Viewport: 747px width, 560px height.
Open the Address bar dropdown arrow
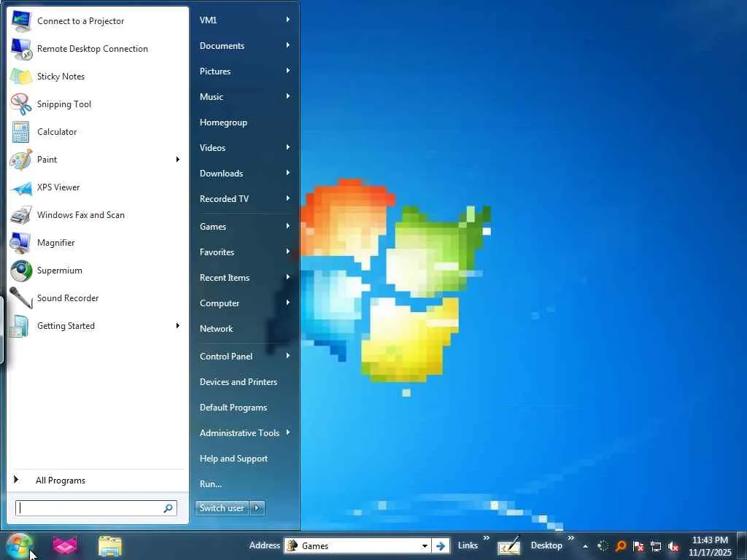[x=425, y=545]
